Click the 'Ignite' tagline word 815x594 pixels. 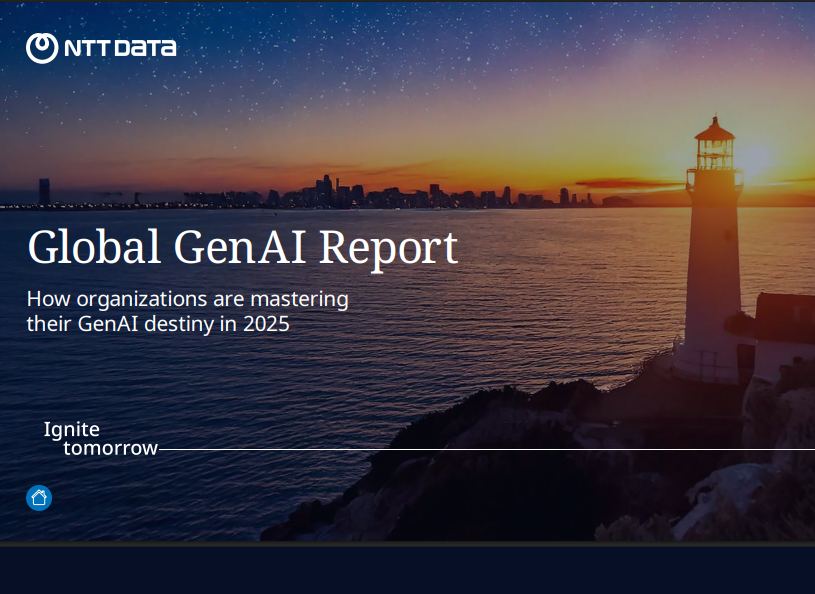(x=72, y=430)
